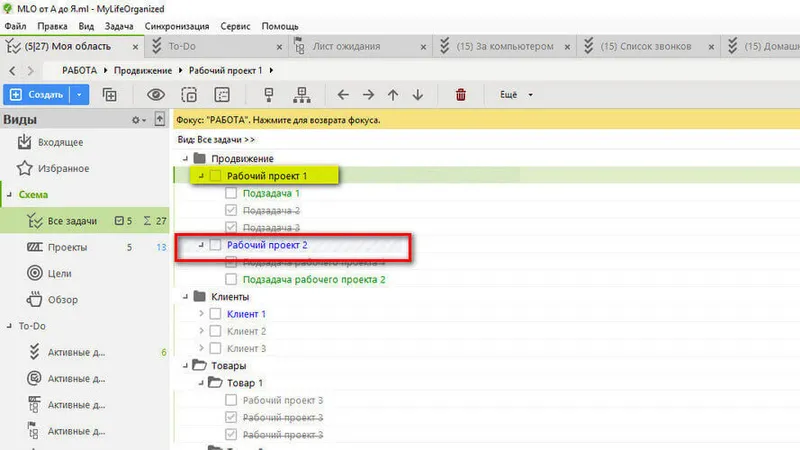Open the Задача menu
The height and width of the screenshot is (450, 800).
[x=119, y=26]
